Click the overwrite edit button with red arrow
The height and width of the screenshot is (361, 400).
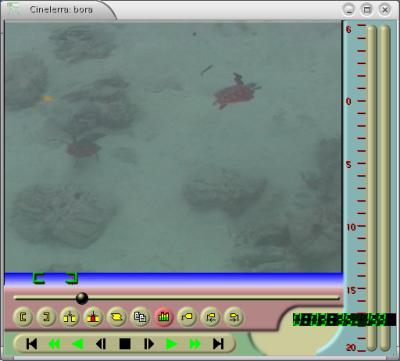point(93,317)
